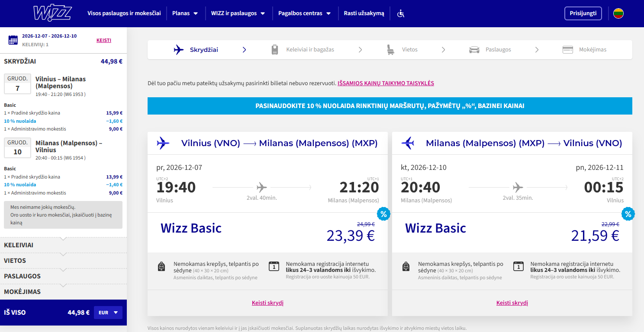The image size is (644, 332).
Task: Click the Wizz logo
Action: pos(52,13)
